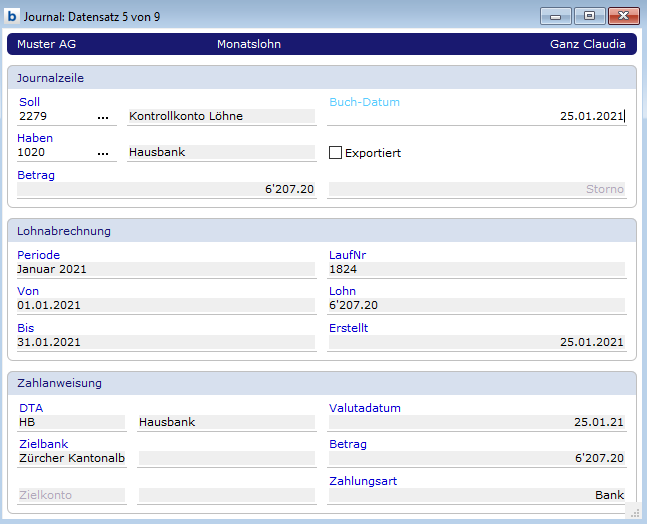
Task: Click the Storno field
Action: 476,189
